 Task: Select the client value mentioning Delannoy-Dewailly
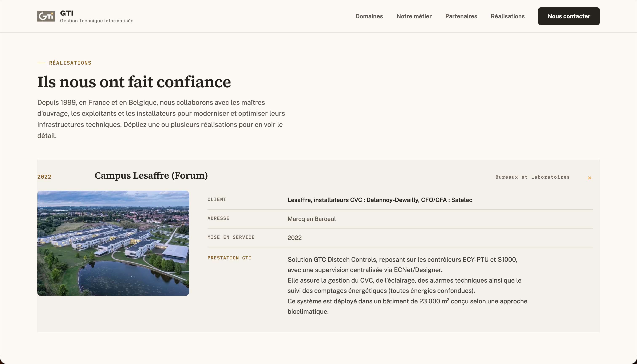pos(380,200)
